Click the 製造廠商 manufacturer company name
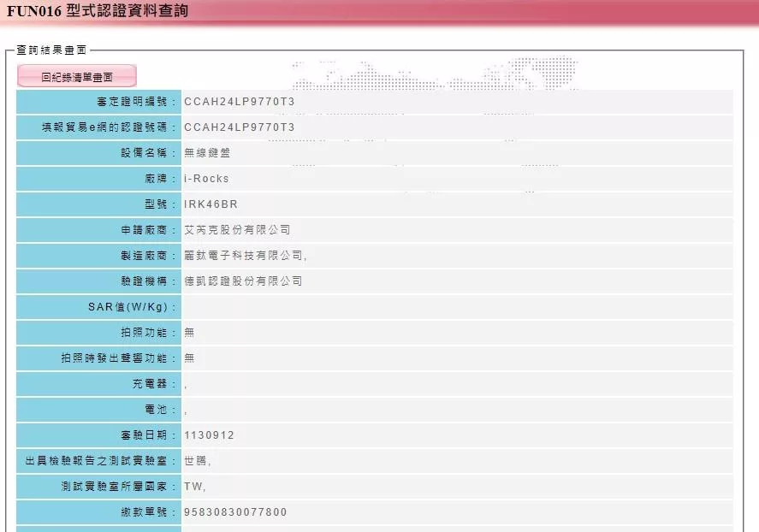Screen dimensions: 759x532 (245, 256)
